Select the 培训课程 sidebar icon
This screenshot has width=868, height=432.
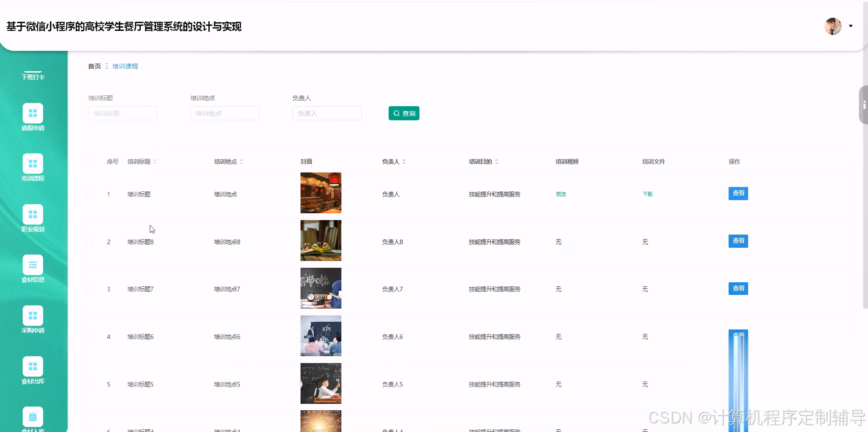(x=33, y=163)
